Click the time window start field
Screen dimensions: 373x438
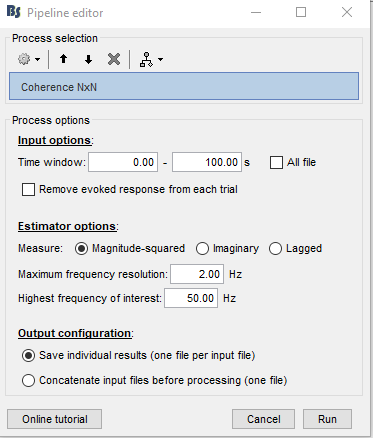click(123, 162)
